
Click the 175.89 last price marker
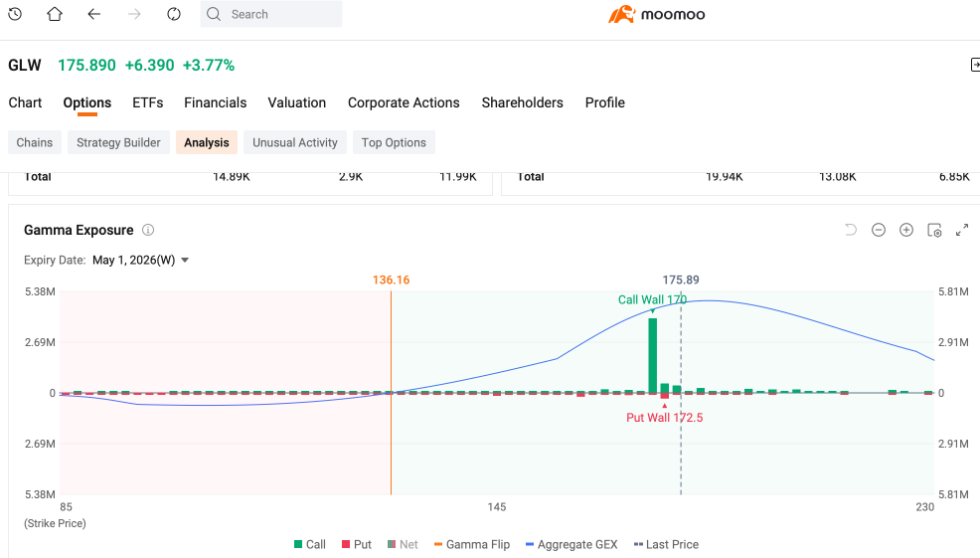[x=681, y=279]
